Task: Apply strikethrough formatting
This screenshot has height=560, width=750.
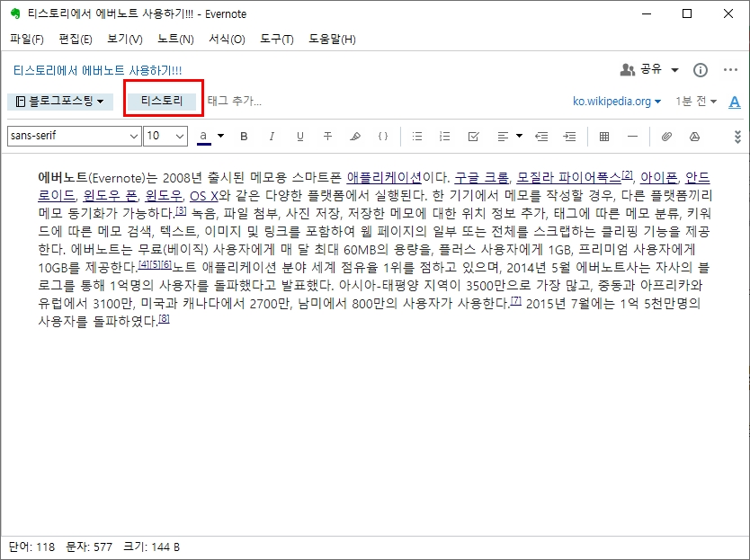Action: tap(327, 137)
